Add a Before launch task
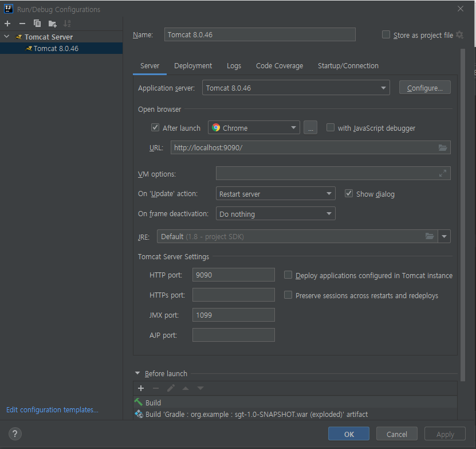This screenshot has height=449, width=476. click(141, 388)
